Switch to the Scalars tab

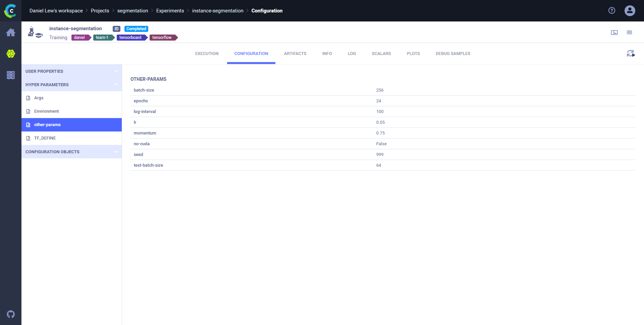pos(381,54)
